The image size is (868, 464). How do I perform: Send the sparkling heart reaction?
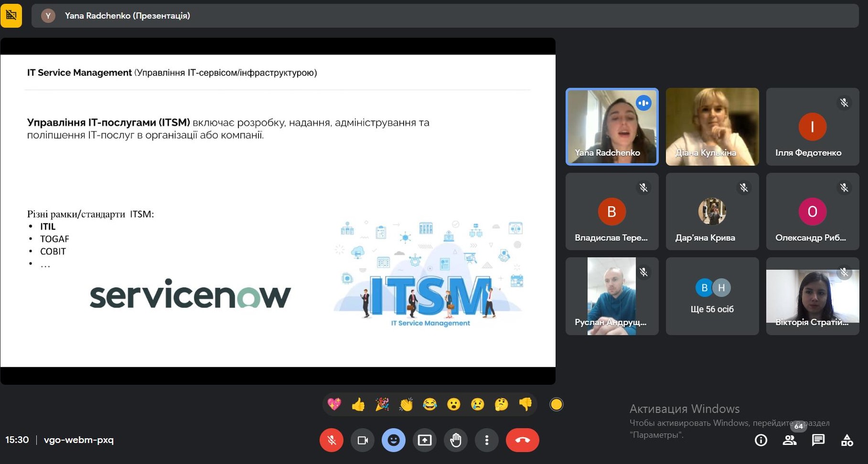[x=334, y=405]
